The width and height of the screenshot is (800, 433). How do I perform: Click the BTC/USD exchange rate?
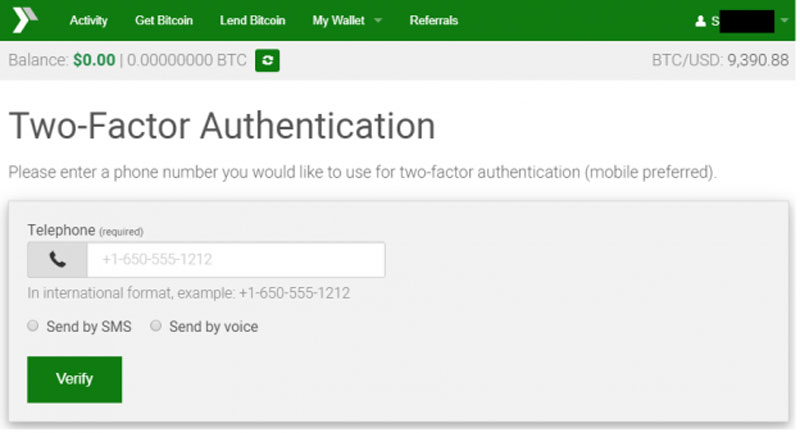coord(720,61)
